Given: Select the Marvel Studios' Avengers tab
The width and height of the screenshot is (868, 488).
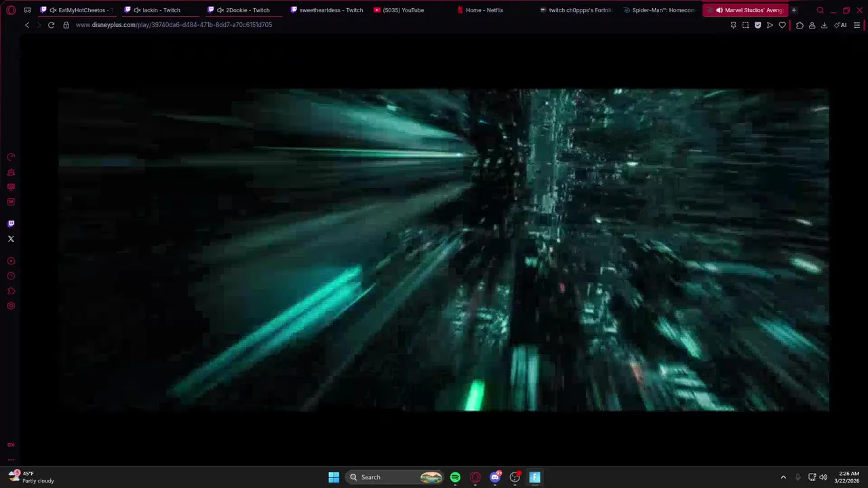Looking at the screenshot, I should pos(745,10).
